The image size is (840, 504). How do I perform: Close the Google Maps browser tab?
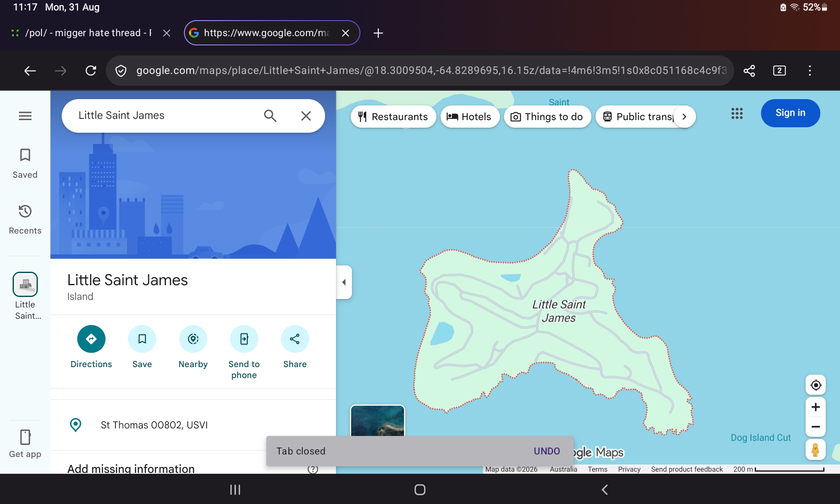(346, 33)
